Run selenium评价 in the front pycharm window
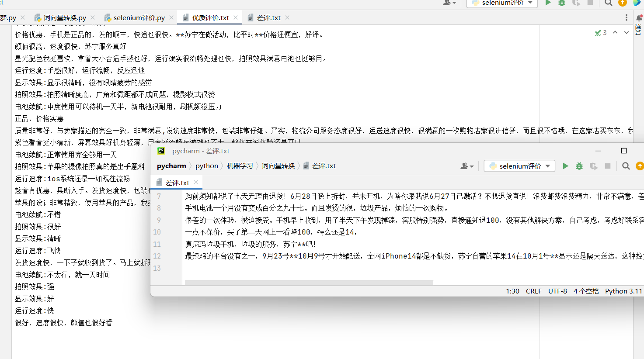Screen dimensions: 644x359 565,166
